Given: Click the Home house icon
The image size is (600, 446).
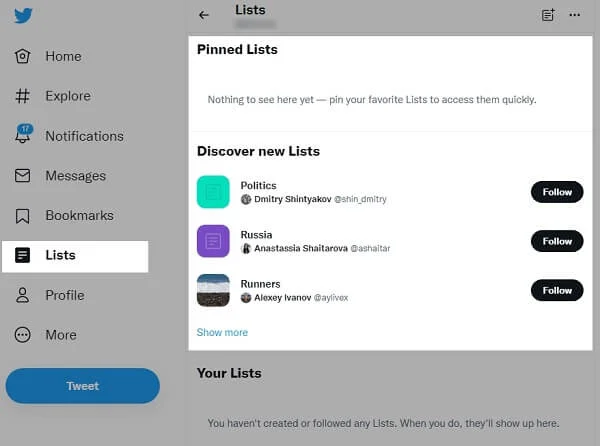Looking at the screenshot, I should pos(22,56).
